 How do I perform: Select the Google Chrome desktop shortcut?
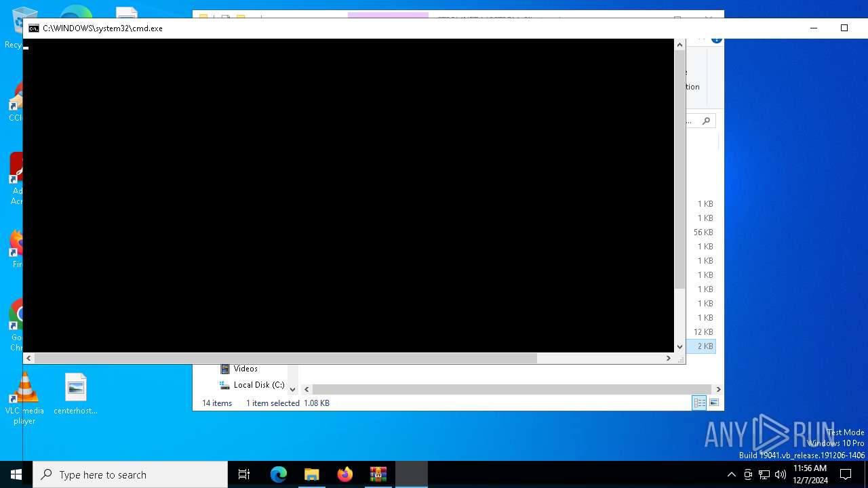(15, 325)
